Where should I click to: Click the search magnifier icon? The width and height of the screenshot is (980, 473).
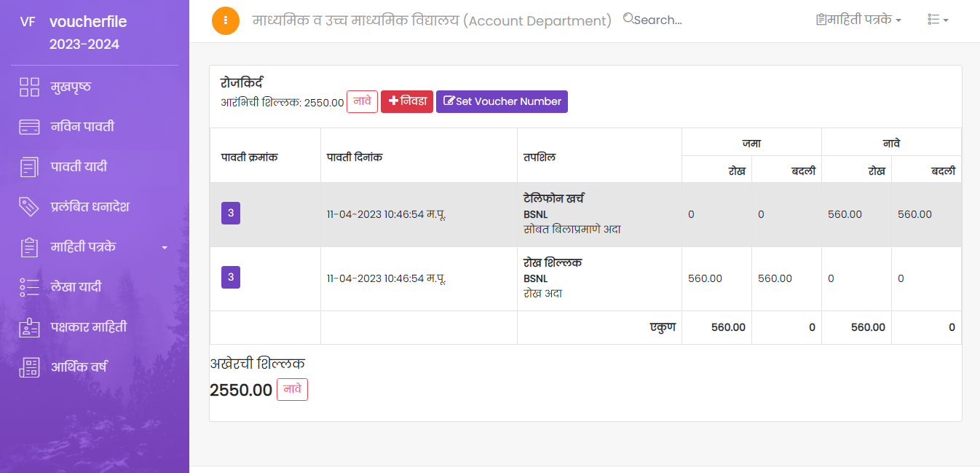point(628,20)
